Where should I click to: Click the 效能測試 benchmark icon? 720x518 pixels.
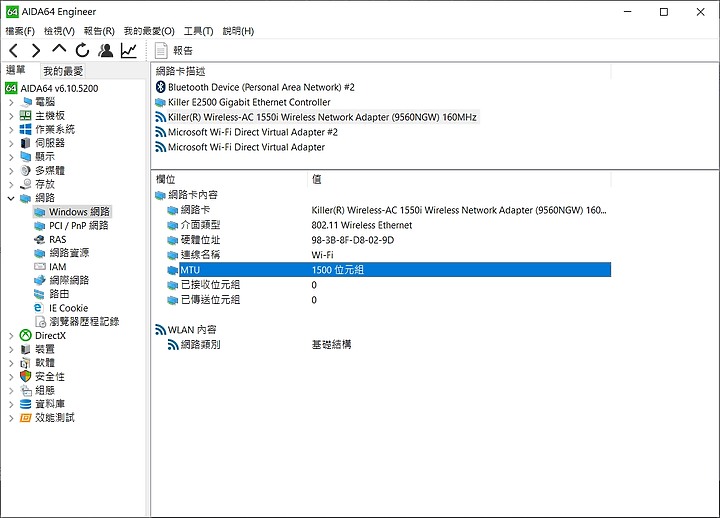click(26, 417)
